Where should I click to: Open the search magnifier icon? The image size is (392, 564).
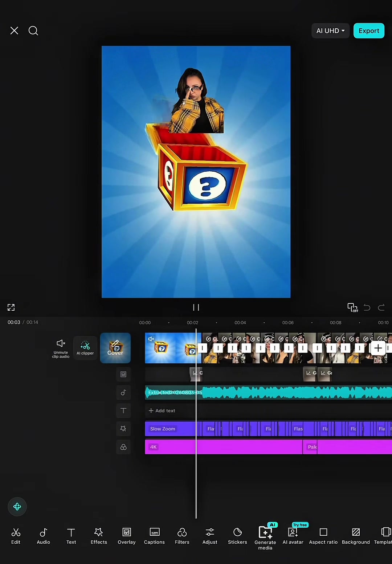pos(33,31)
